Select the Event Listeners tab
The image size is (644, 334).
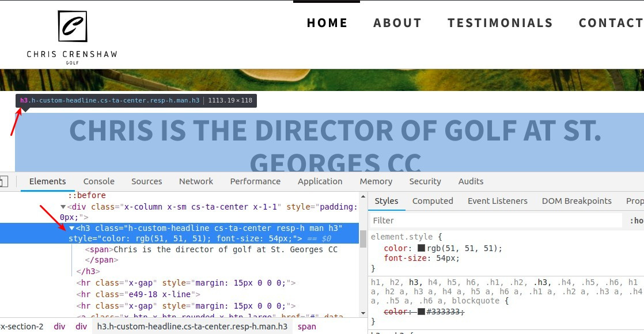click(x=497, y=201)
